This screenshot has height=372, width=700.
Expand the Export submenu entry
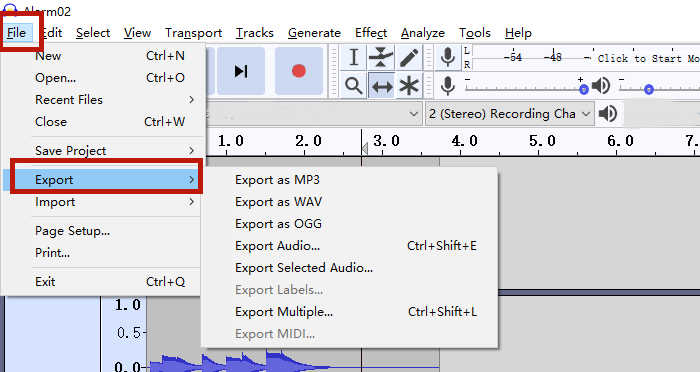(x=102, y=180)
